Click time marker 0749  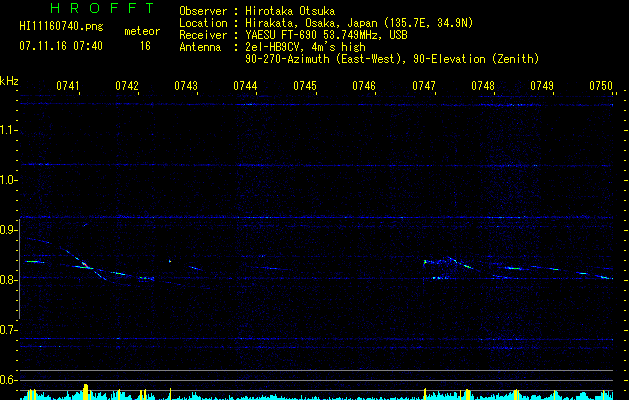tap(542, 86)
